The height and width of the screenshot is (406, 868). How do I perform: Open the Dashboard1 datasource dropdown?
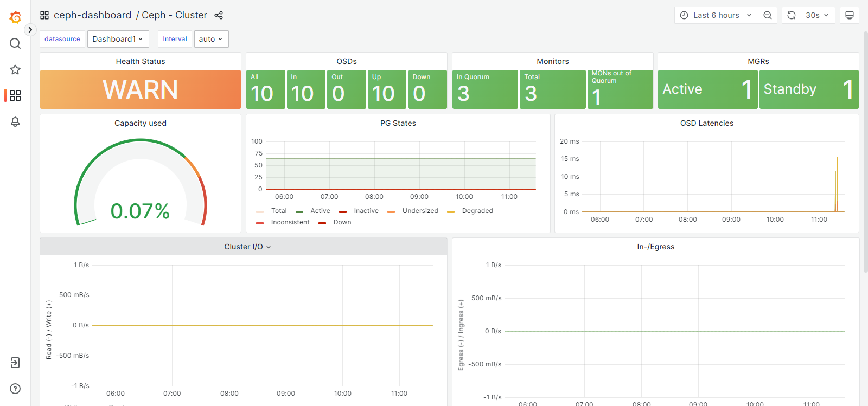[118, 39]
